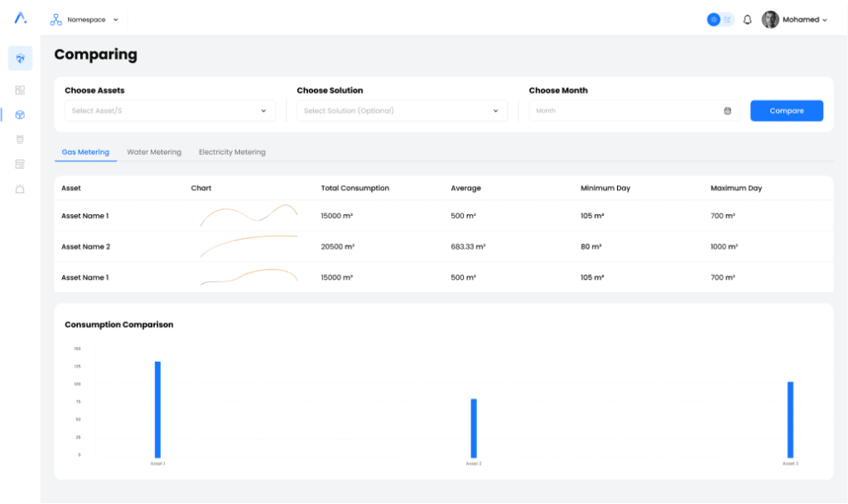Click the alarm bell icon in sidebar
Screen dimensions: 848x504
[20, 189]
